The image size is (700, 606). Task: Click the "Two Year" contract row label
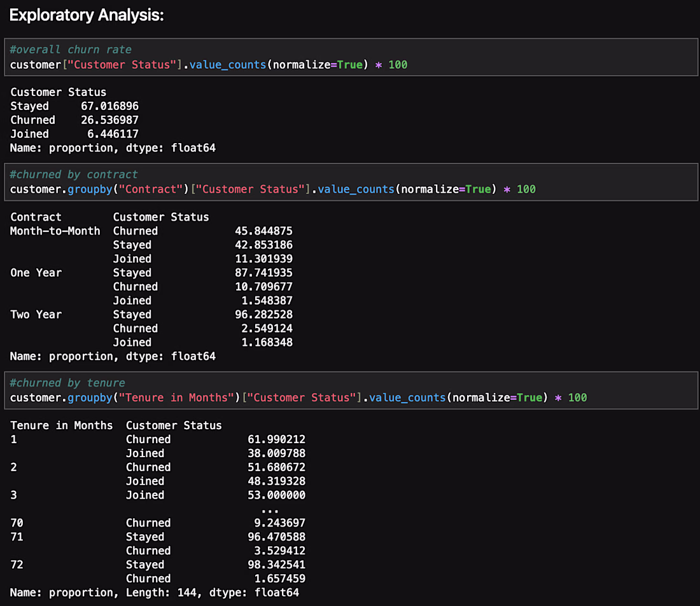36,315
